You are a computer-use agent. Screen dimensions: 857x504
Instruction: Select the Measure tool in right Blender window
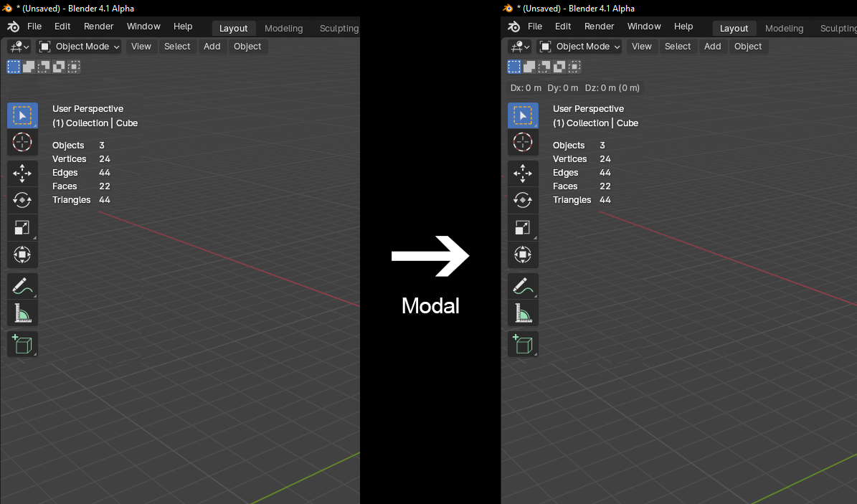(x=523, y=313)
